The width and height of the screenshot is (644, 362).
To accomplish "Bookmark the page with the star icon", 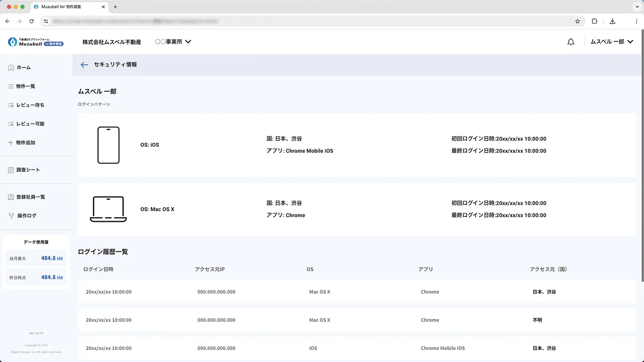I will point(578,21).
